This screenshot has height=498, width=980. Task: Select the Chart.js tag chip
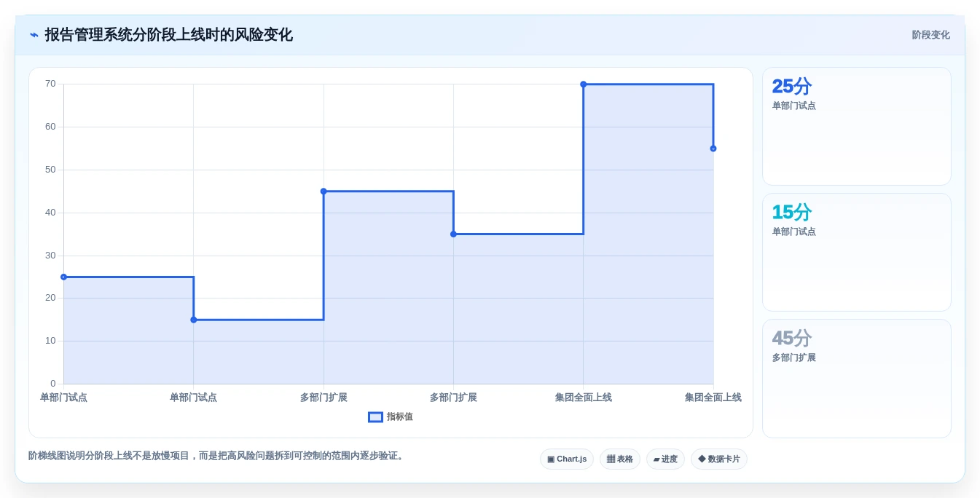click(567, 459)
